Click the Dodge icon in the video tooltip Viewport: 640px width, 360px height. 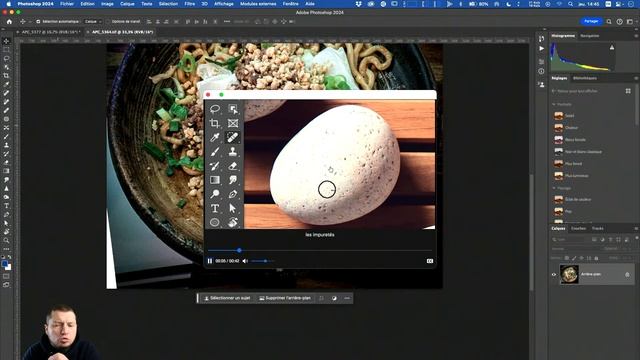click(215, 194)
